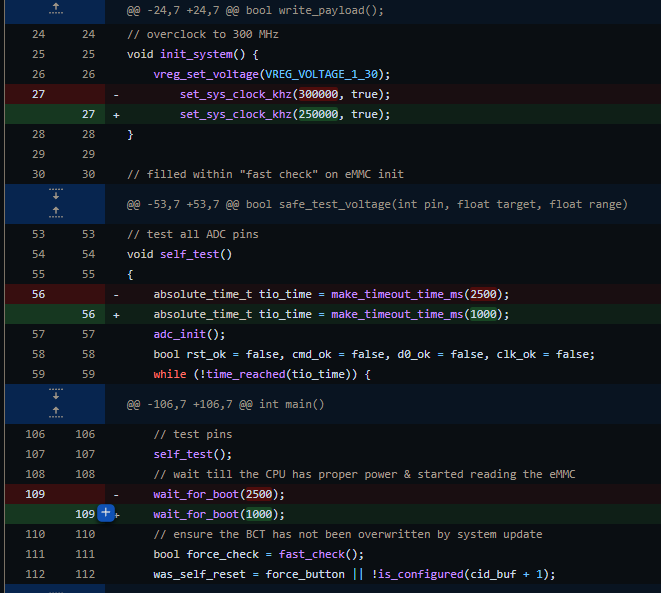Expand down arrow above int main() hunk header
The image size is (661, 593).
point(56,394)
